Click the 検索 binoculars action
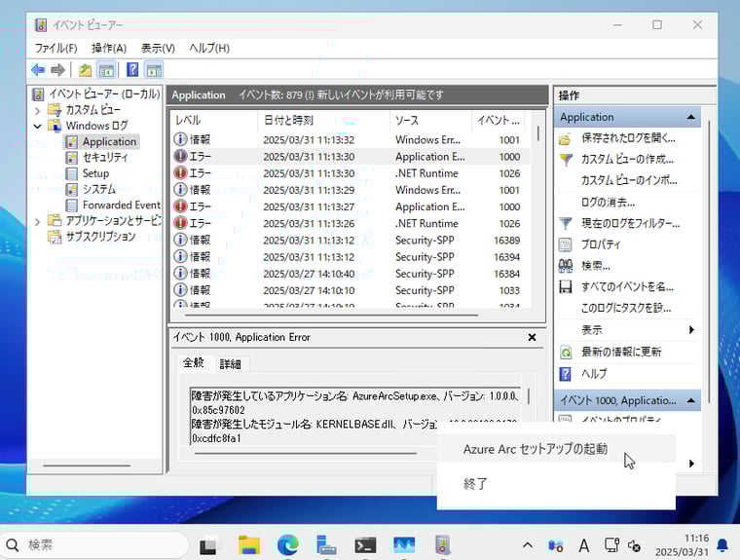Image resolution: width=740 pixels, height=560 pixels. point(566,266)
